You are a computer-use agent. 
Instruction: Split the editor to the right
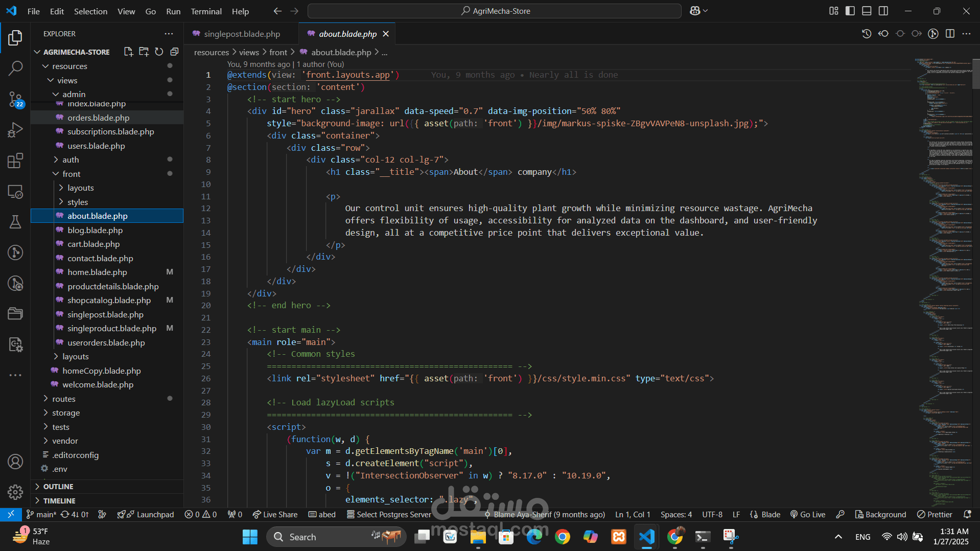click(950, 34)
